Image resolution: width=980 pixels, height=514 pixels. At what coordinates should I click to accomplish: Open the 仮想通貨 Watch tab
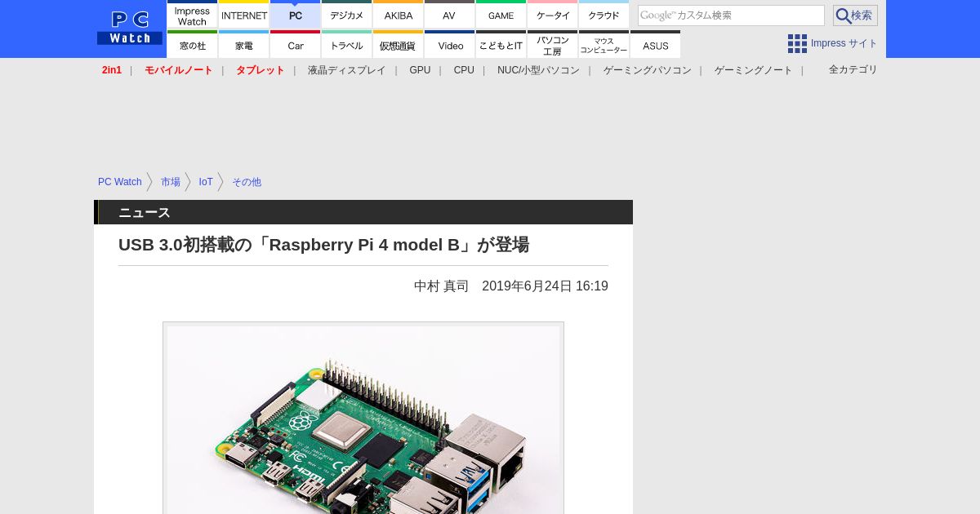point(398,44)
